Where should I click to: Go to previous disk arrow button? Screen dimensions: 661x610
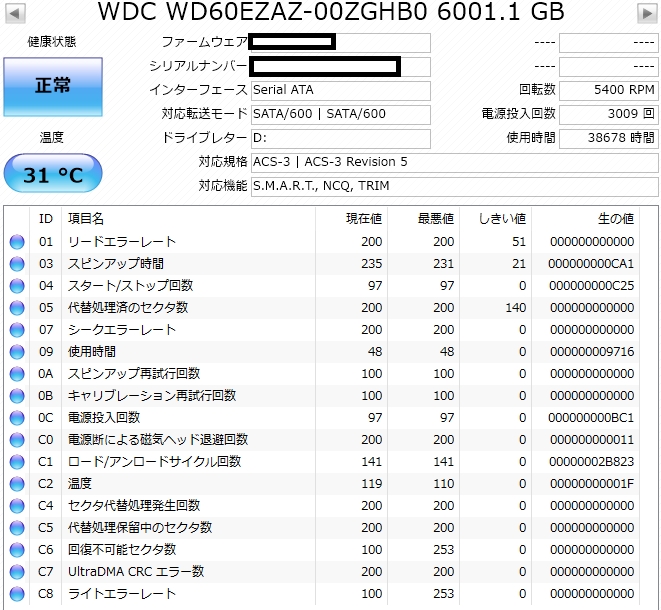coord(15,13)
